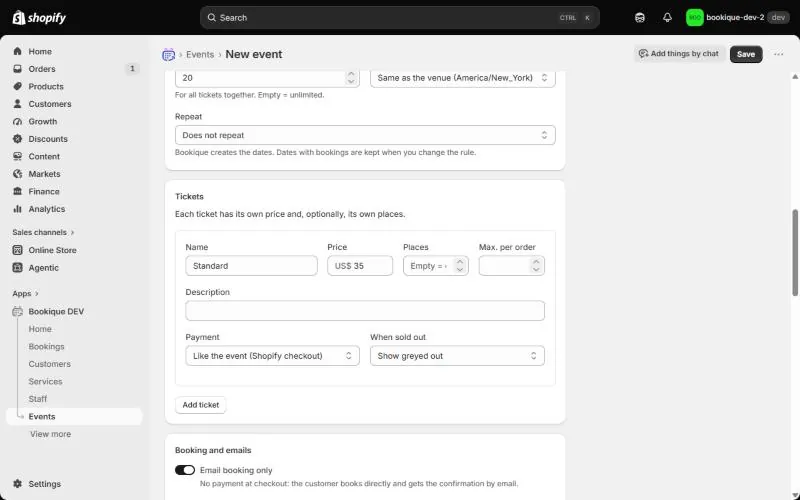
Task: Click the Save button
Action: (746, 54)
